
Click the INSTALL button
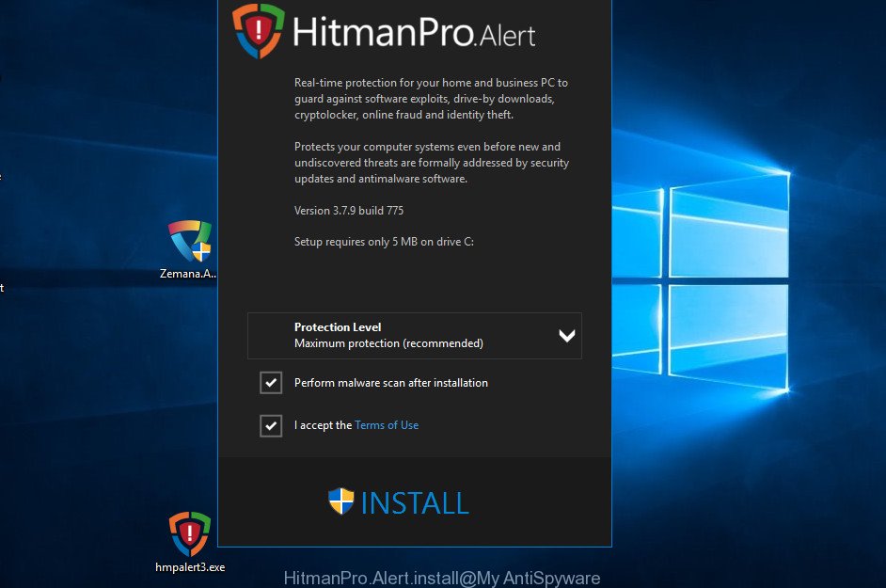(399, 502)
